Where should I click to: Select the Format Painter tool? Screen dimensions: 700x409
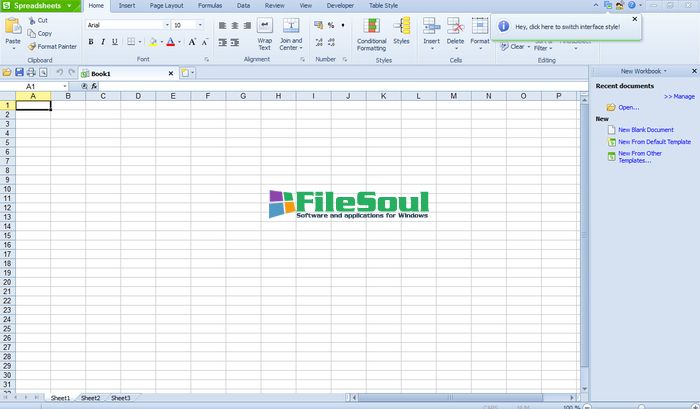pos(55,46)
